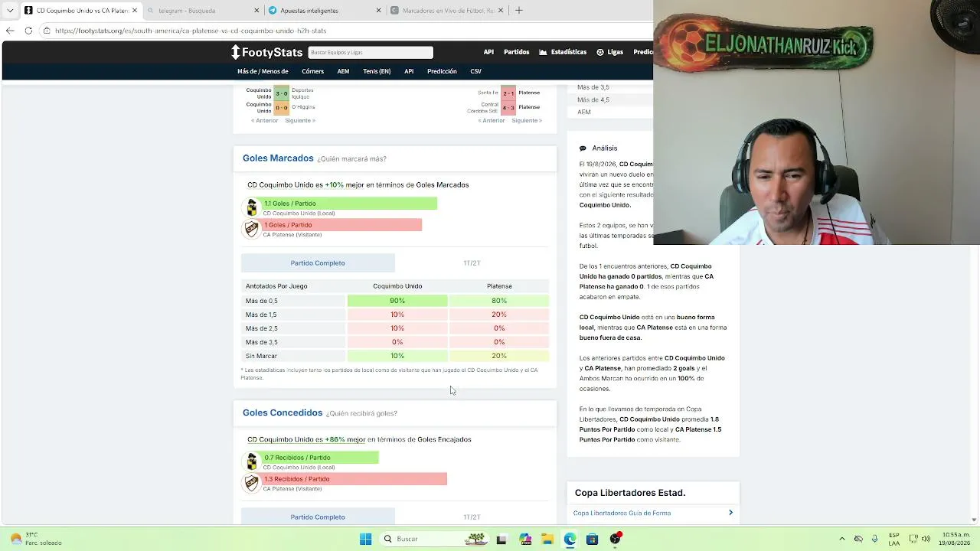Click Platense crest beside 1.3 Recibidos / Partido
Image resolution: width=980 pixels, height=551 pixels.
click(x=252, y=482)
